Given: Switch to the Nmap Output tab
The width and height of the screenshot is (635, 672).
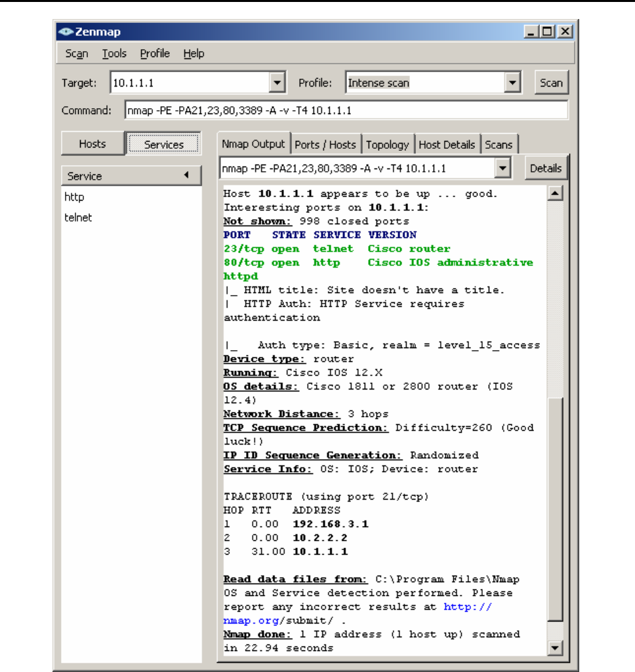Looking at the screenshot, I should (253, 144).
